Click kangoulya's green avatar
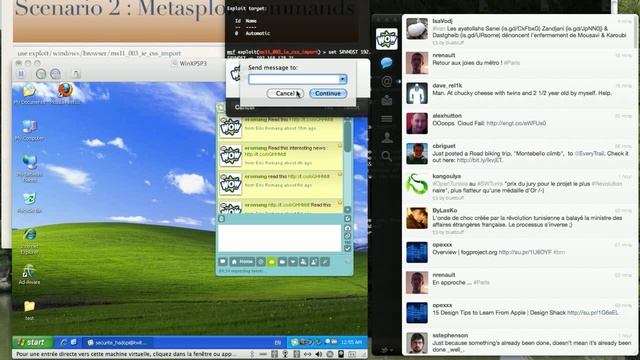Image resolution: width=640 pixels, height=360 pixels. [x=417, y=184]
